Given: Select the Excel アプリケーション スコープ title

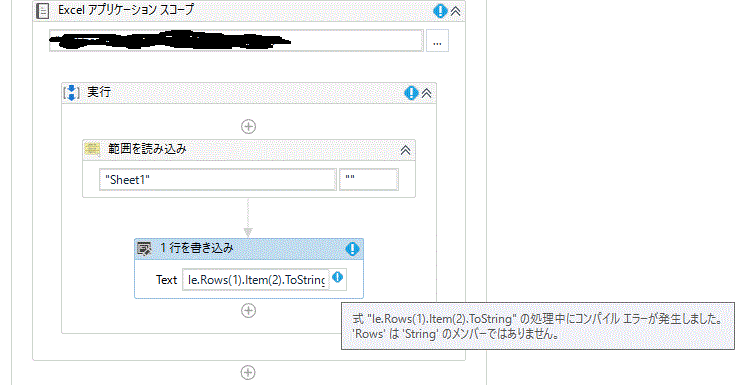Looking at the screenshot, I should (126, 10).
